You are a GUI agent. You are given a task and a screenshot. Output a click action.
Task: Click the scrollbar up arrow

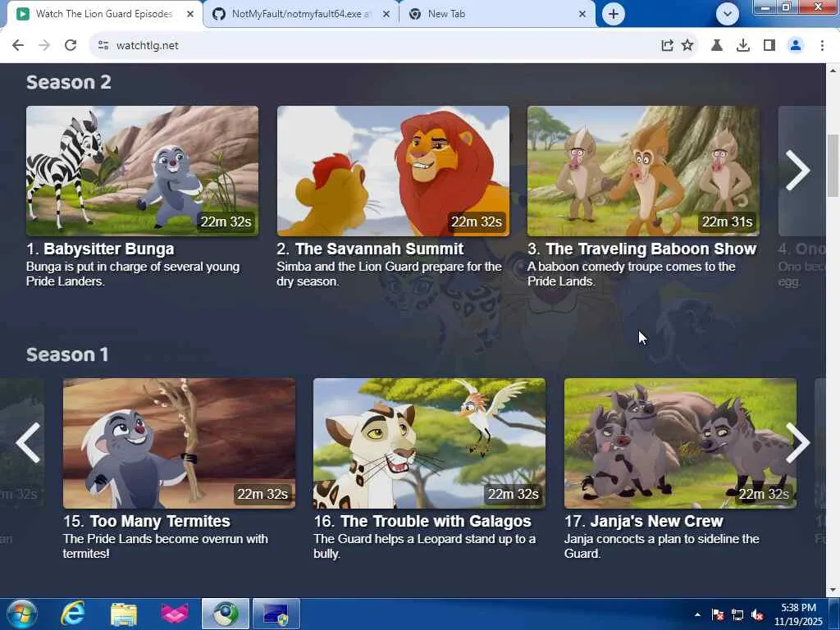[x=833, y=71]
